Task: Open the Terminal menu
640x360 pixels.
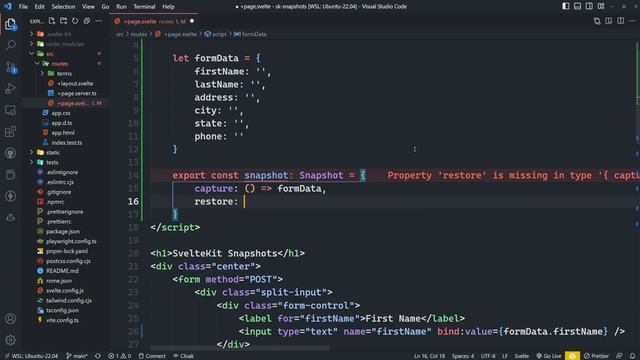Action: 144,7
